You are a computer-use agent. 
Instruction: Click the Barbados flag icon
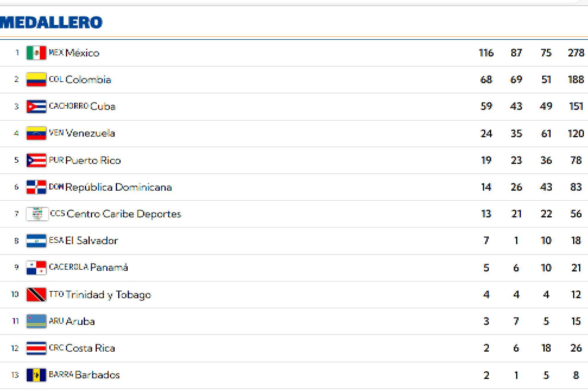pyautogui.click(x=36, y=375)
